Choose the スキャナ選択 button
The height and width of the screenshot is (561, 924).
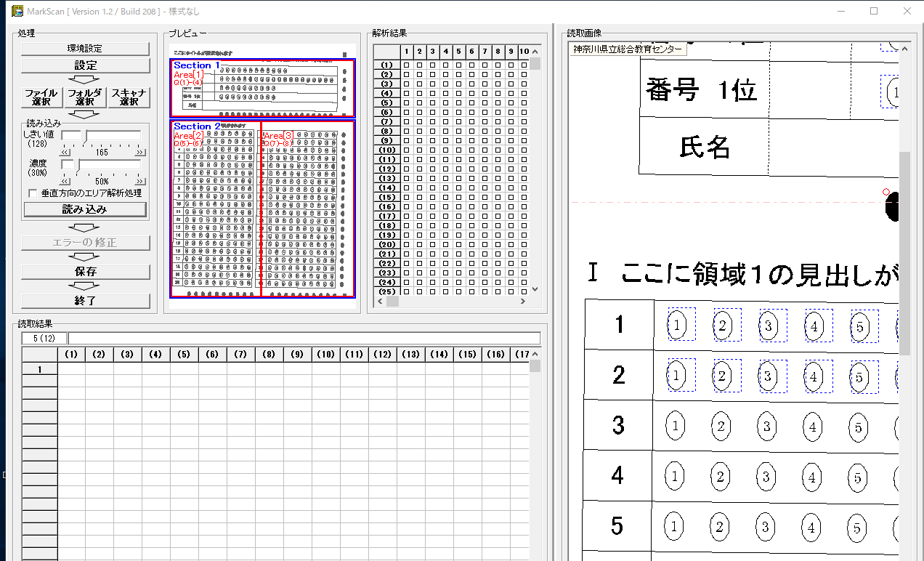click(x=129, y=97)
